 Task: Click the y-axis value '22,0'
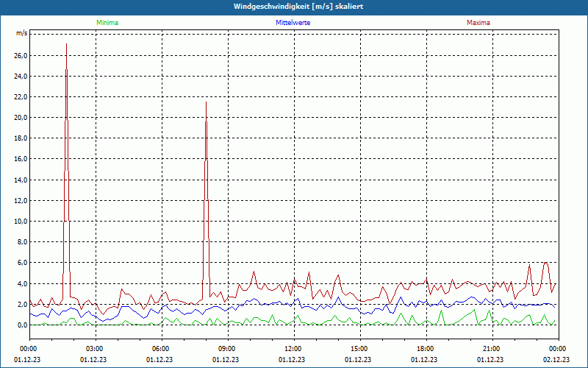click(x=21, y=97)
